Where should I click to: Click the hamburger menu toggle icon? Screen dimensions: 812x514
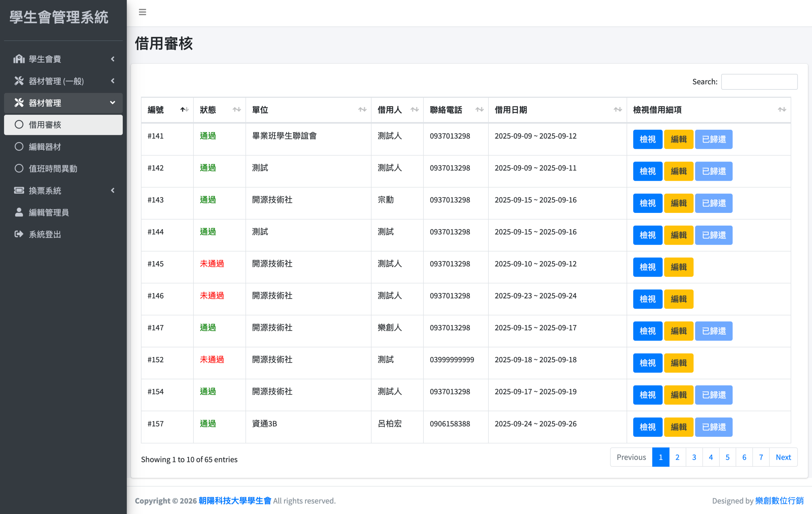pyautogui.click(x=142, y=12)
